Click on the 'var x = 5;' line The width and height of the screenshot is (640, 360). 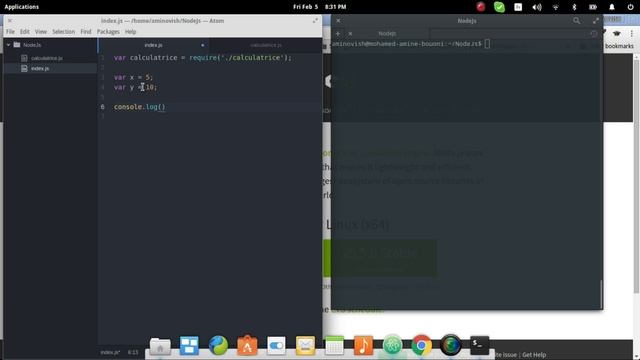click(133, 77)
